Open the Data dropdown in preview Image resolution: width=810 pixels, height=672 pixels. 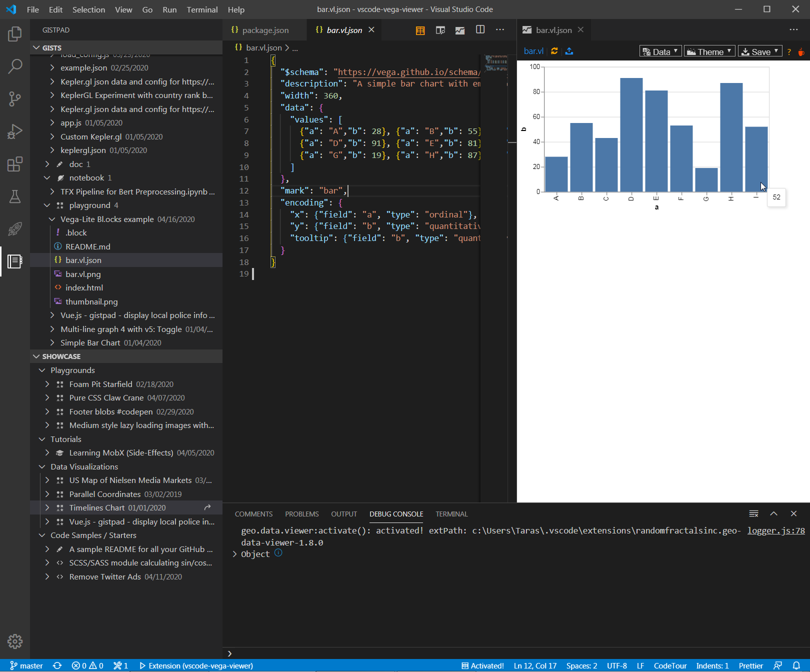pos(660,51)
